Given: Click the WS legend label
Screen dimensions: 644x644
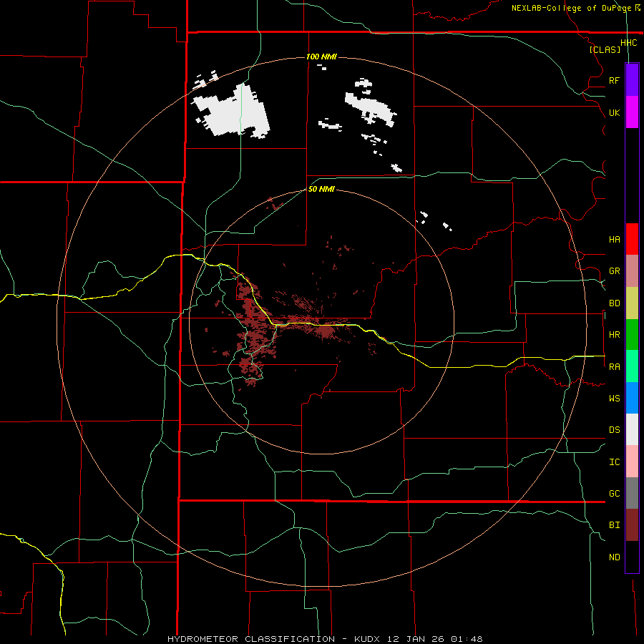Looking at the screenshot, I should pos(614,399).
